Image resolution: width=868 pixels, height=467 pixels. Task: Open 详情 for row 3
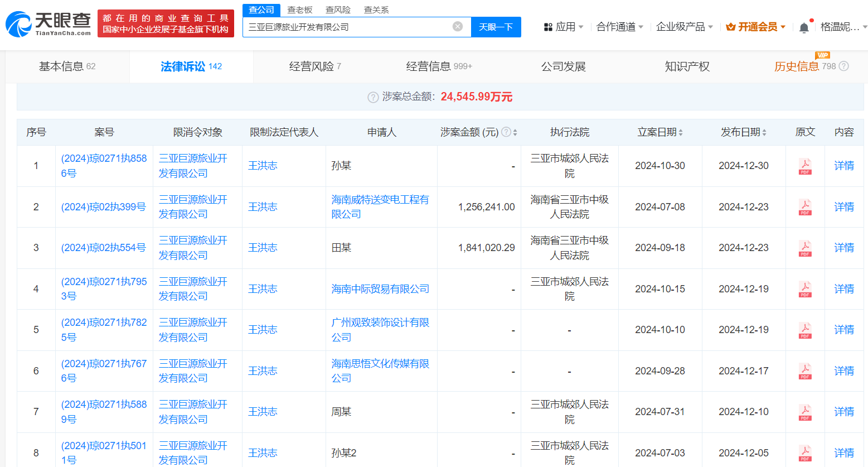pyautogui.click(x=844, y=248)
